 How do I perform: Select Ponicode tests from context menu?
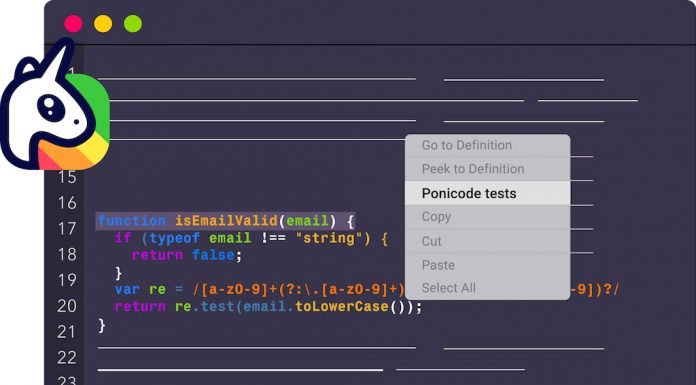(487, 193)
